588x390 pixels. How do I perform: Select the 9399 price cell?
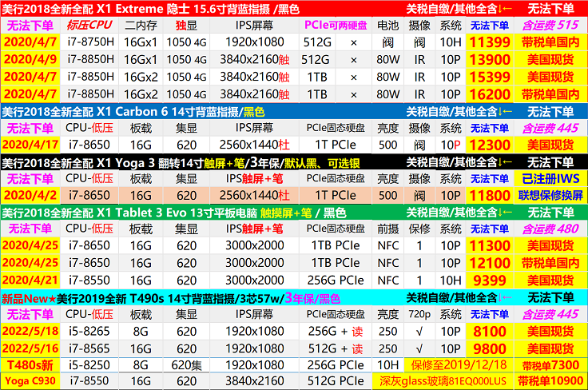[489, 280]
